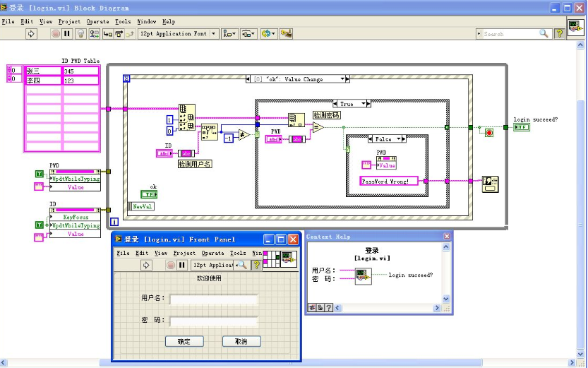Toggle Pause in Front Panel toolbar
Viewport: 588px width, 368px height.
pyautogui.click(x=182, y=265)
